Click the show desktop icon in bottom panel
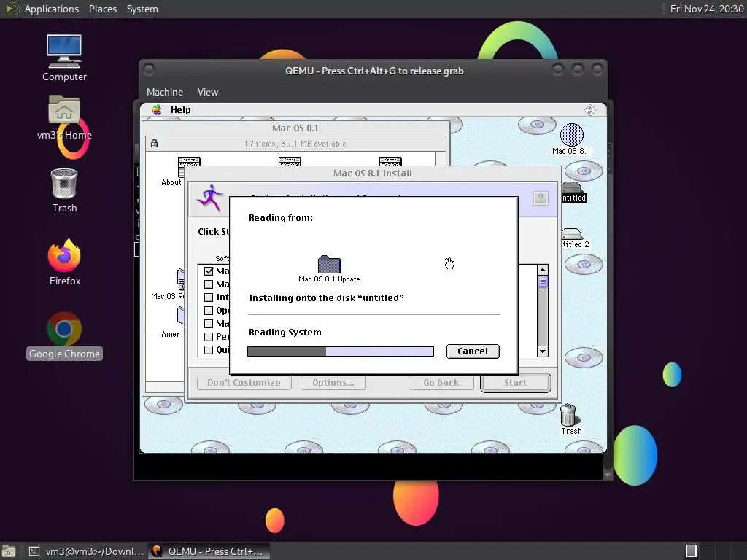747x560 pixels. point(9,551)
